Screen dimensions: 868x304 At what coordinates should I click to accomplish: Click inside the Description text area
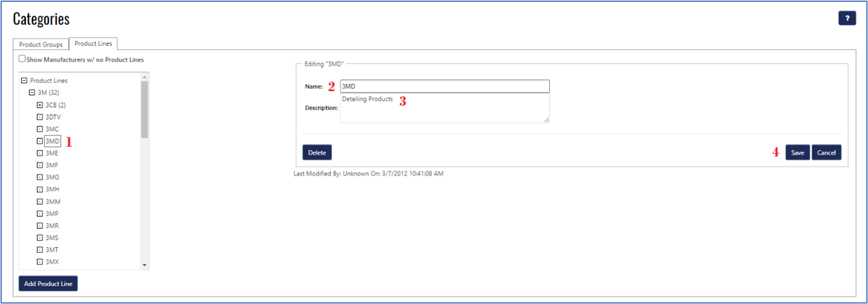coord(445,110)
